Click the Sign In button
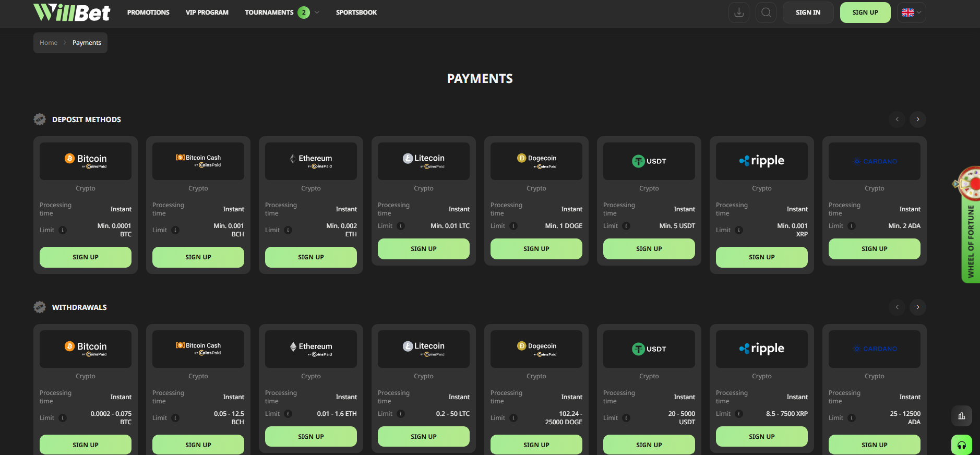Screen dimensions: 980x455 808,13
